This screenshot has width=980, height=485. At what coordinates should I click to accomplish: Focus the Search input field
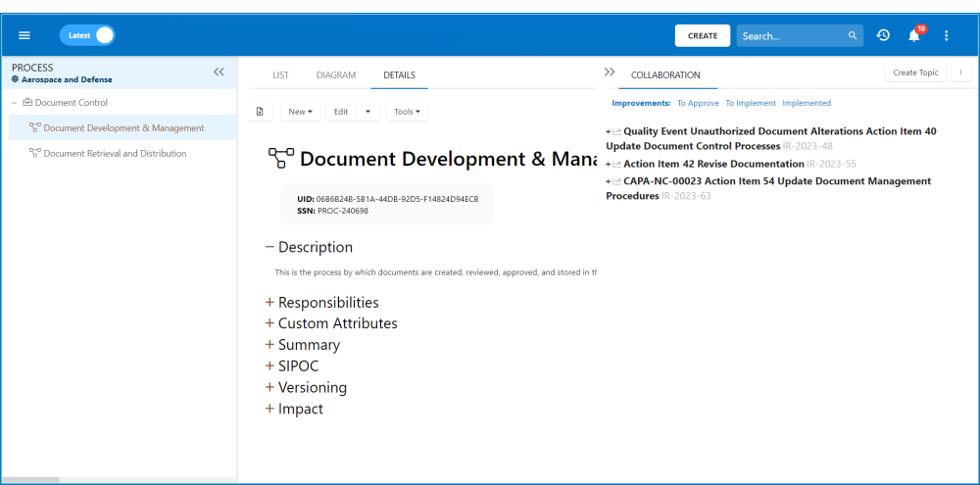click(x=792, y=35)
